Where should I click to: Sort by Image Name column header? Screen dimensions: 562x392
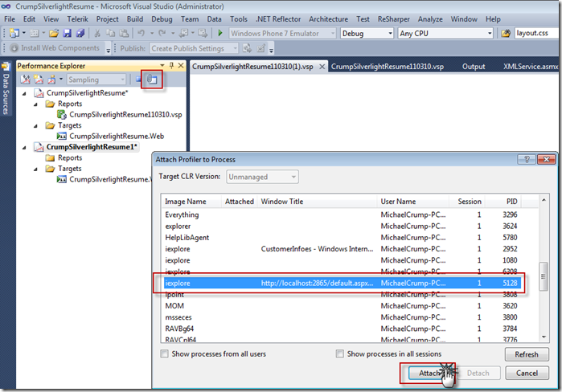pos(191,202)
